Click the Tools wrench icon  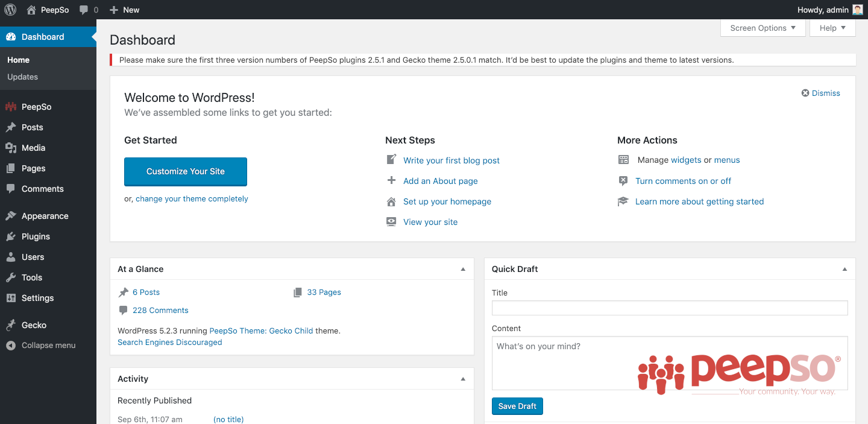pyautogui.click(x=11, y=277)
